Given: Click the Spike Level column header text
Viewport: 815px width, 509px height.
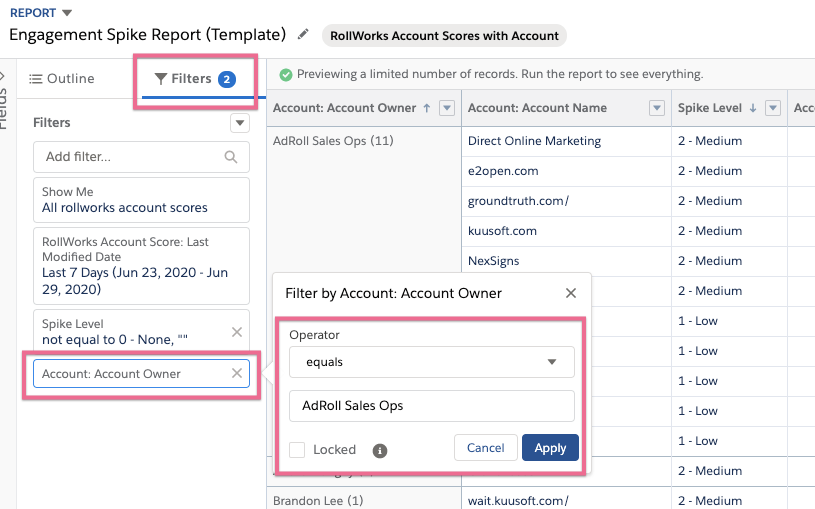Looking at the screenshot, I should [x=709, y=108].
